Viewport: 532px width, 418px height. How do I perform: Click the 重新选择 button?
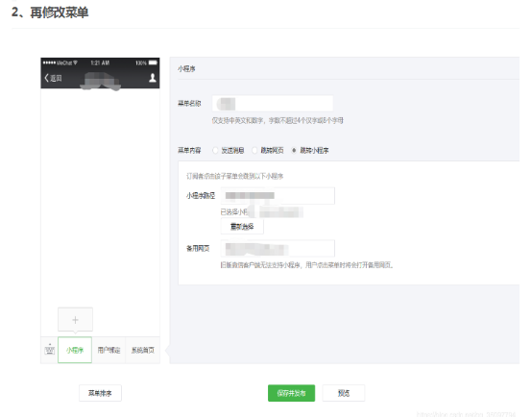(x=242, y=226)
